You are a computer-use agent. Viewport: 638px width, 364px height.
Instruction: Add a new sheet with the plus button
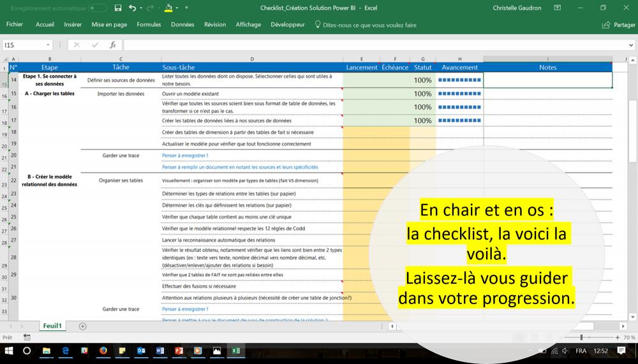click(82, 326)
